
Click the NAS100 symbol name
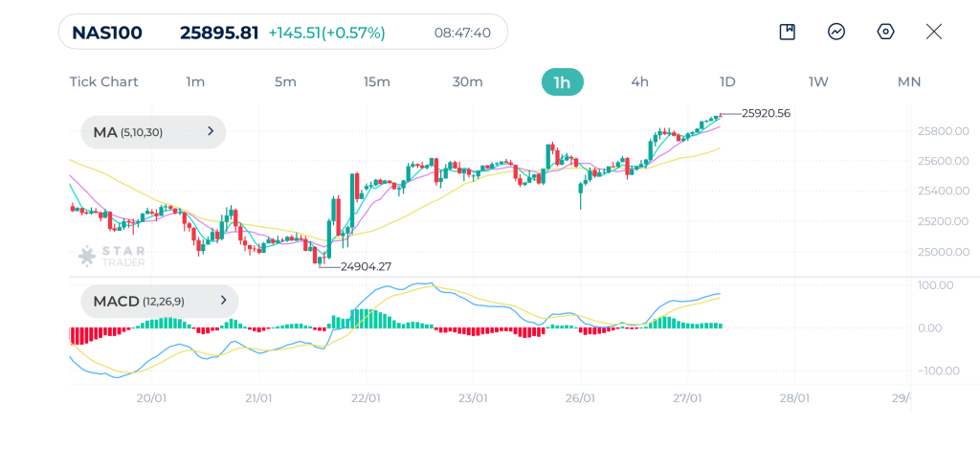pyautogui.click(x=107, y=33)
